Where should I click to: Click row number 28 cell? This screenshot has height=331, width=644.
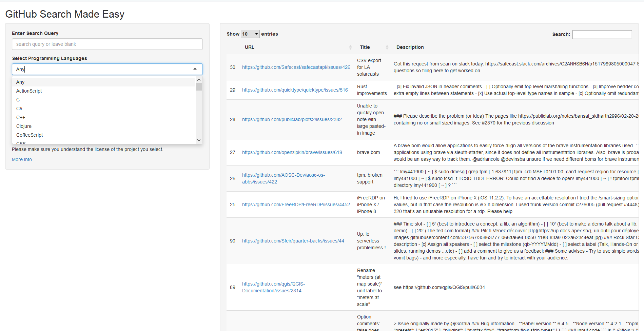(233, 119)
